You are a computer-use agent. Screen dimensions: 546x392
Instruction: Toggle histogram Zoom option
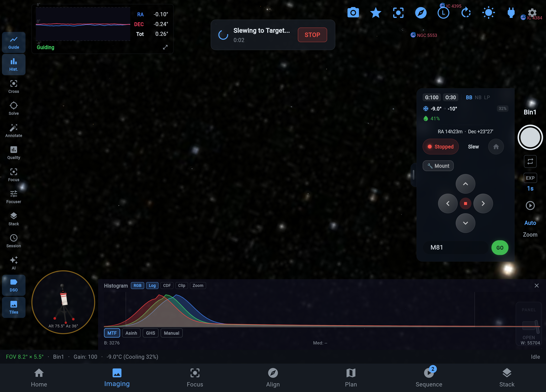[198, 286]
